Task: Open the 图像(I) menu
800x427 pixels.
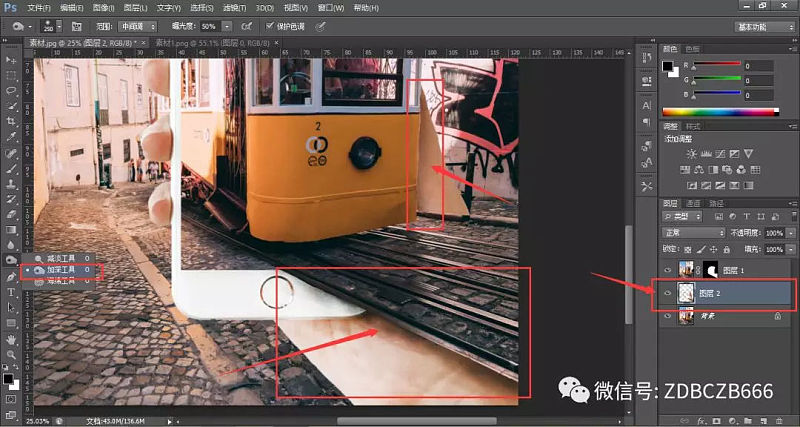Action: [104, 8]
